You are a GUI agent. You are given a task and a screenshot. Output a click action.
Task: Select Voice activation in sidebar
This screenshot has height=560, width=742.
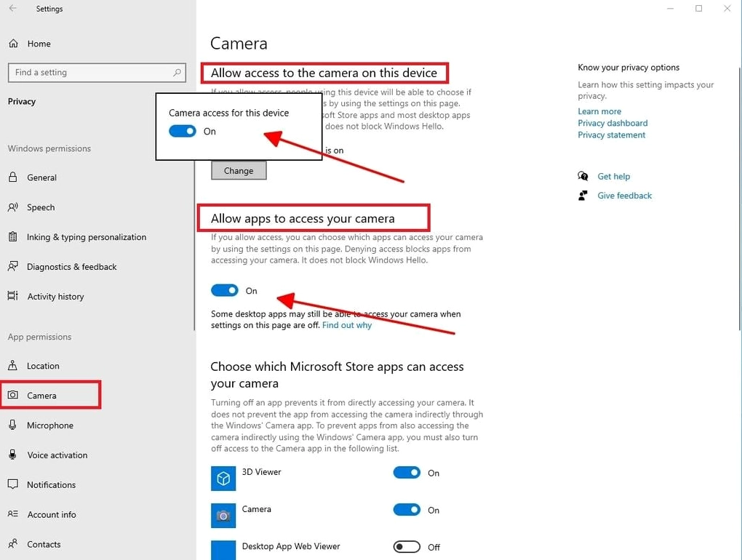point(57,455)
